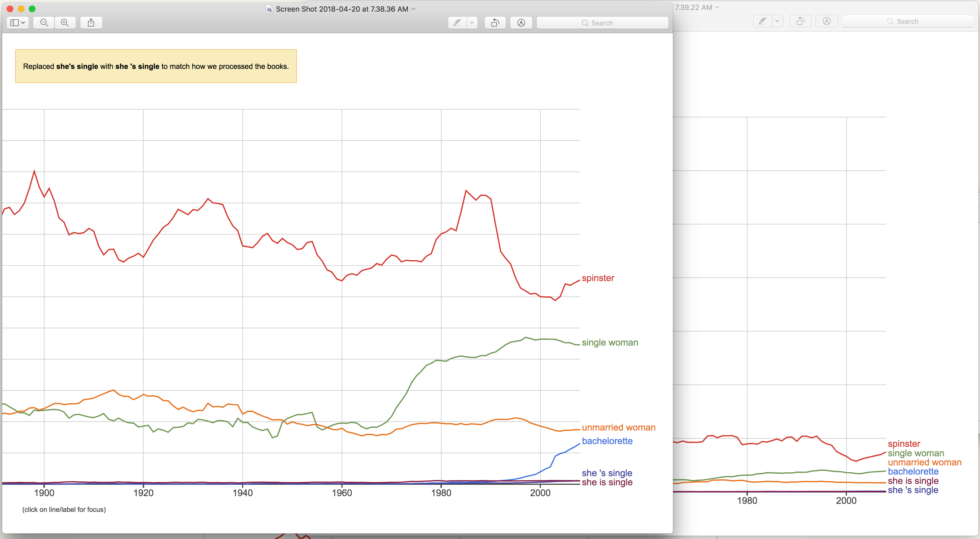The width and height of the screenshot is (980, 539).
Task: Click the green 'single woman' label in front chart
Action: click(x=610, y=343)
